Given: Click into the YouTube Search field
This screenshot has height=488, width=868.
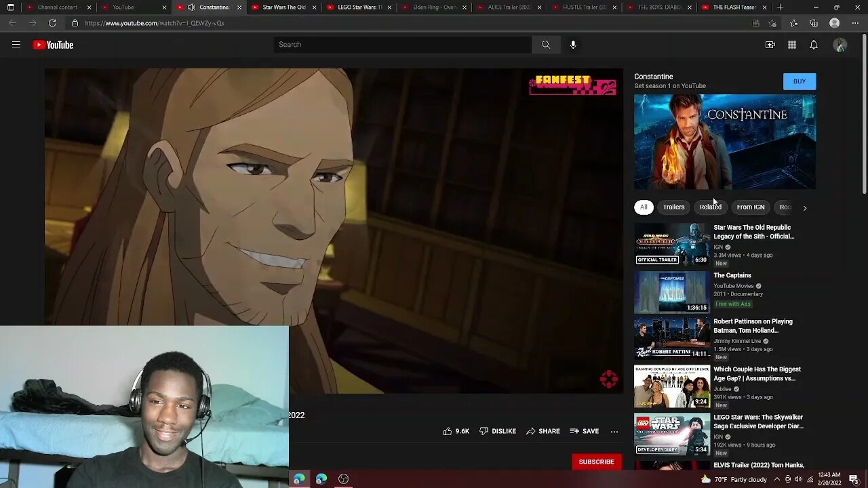Looking at the screenshot, I should coord(403,45).
